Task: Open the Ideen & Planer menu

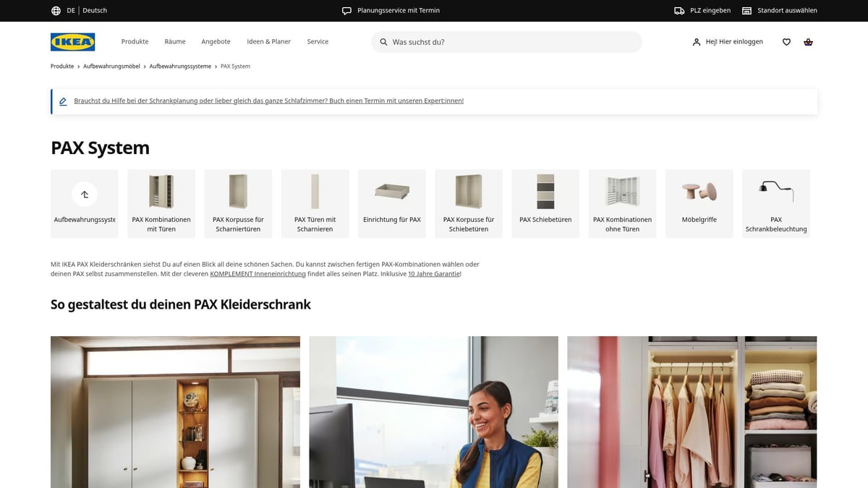Action: click(x=268, y=41)
